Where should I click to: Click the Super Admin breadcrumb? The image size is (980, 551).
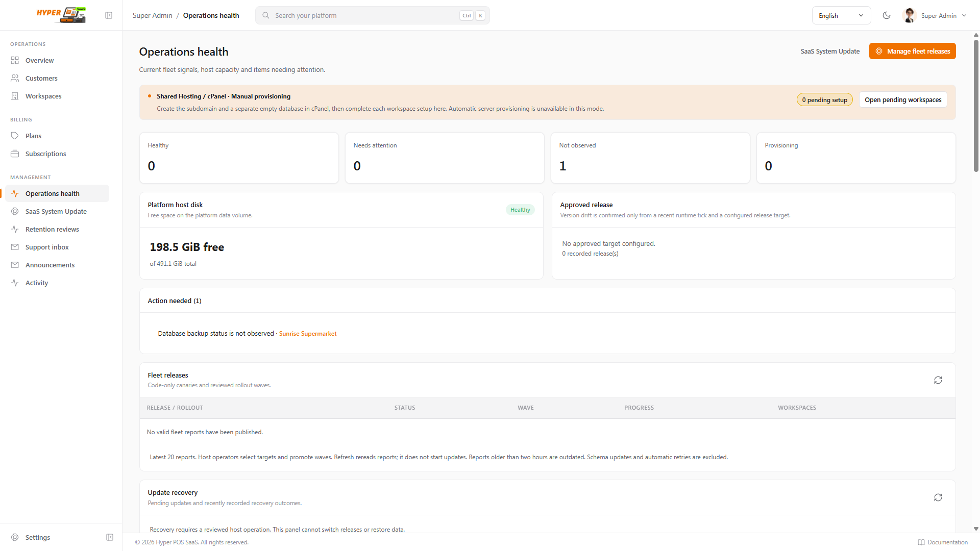[x=152, y=15]
